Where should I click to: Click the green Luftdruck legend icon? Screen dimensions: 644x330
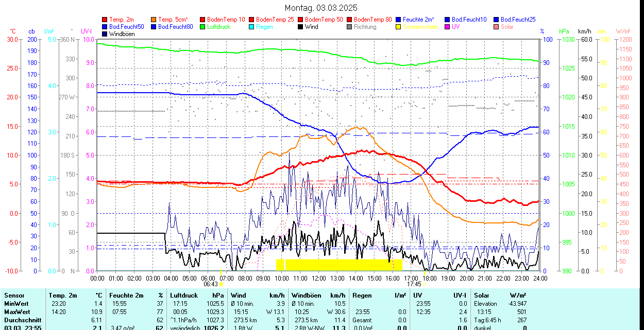(x=203, y=27)
